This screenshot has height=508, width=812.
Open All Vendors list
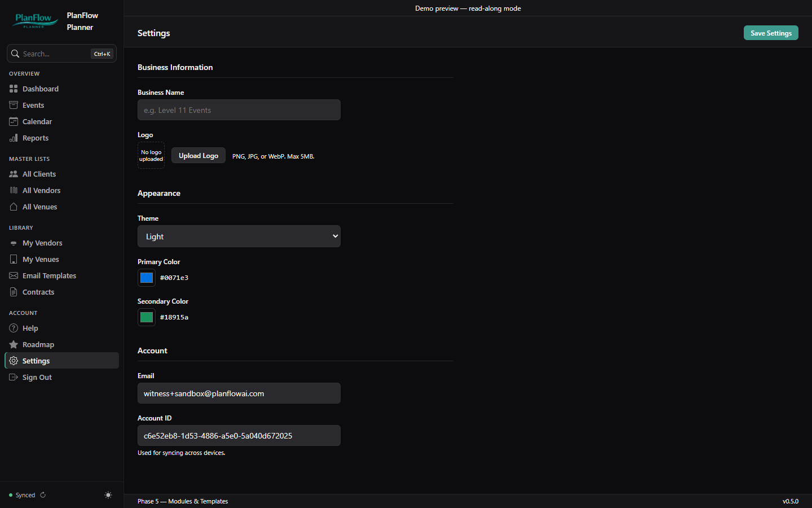[62, 190]
